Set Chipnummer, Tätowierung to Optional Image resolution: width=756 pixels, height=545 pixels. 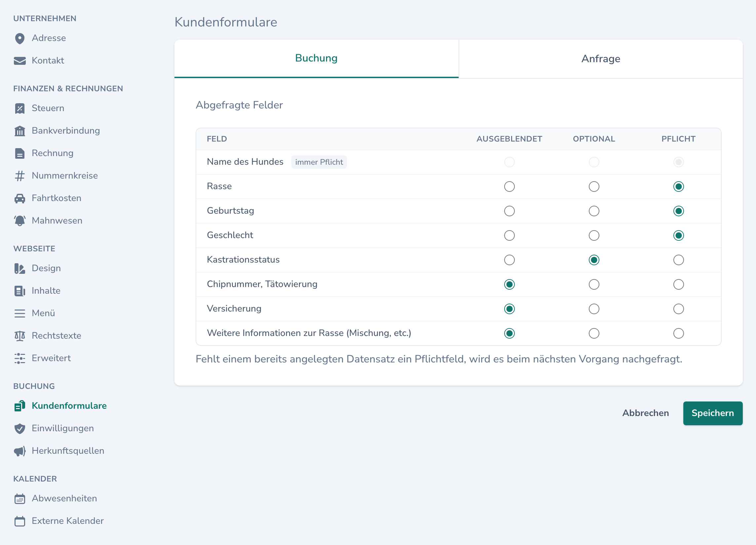594,284
